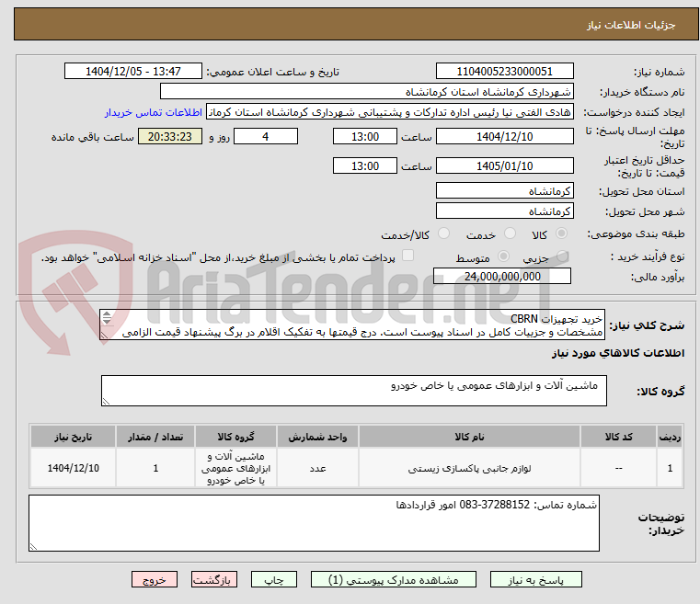700x604 pixels.
Task: Click the resize grip of goods group box
Action: (106, 402)
